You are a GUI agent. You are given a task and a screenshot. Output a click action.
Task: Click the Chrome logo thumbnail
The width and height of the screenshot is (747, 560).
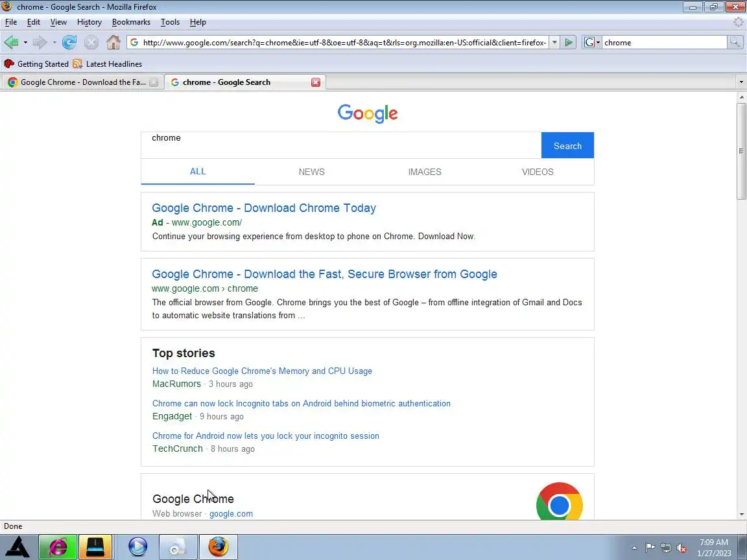click(x=560, y=501)
